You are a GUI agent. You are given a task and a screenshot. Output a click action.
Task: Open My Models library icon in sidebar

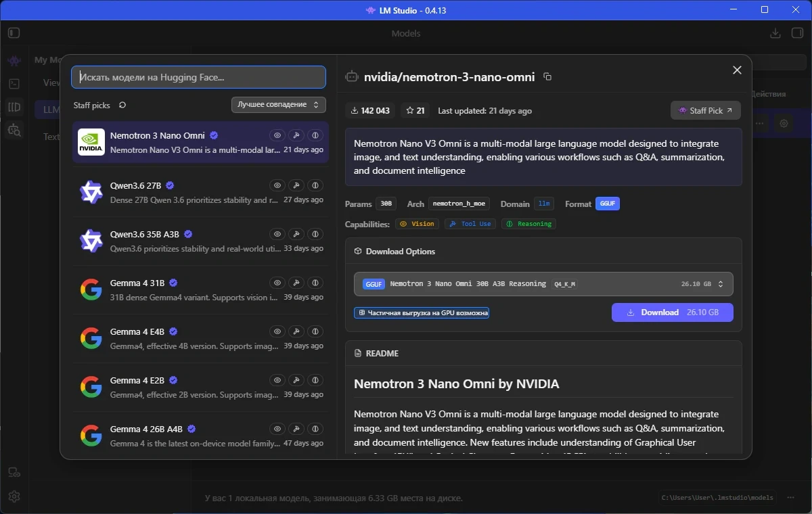14,107
